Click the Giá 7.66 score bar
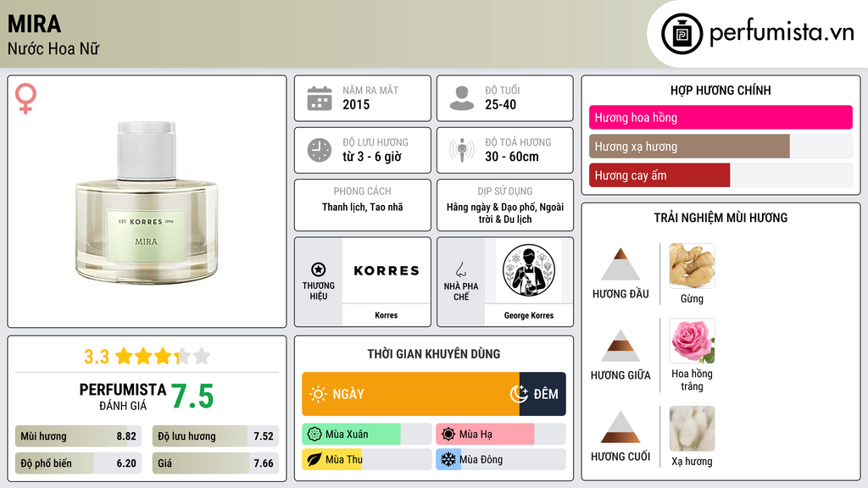 (216, 463)
